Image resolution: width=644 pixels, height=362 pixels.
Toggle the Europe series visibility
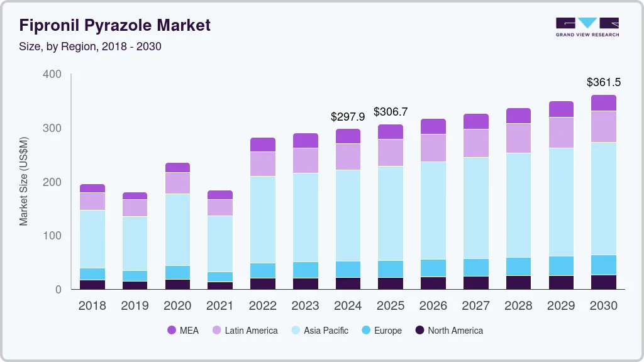click(x=366, y=331)
